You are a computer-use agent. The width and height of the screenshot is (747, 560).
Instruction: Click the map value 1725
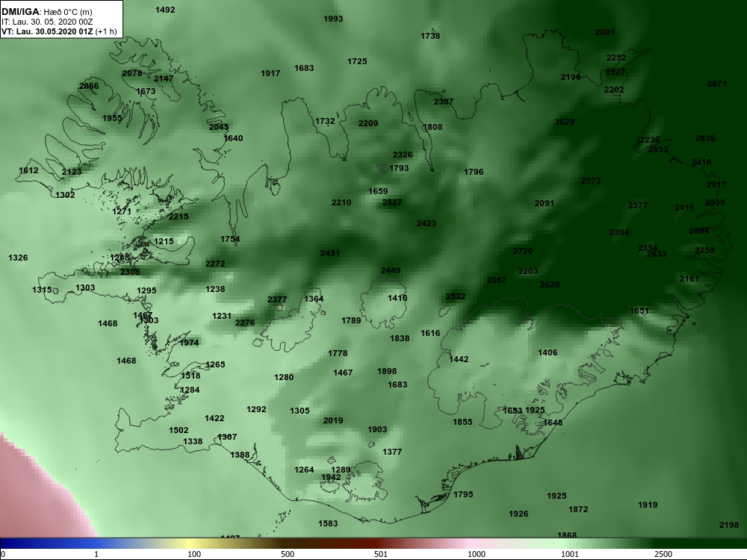(x=357, y=61)
